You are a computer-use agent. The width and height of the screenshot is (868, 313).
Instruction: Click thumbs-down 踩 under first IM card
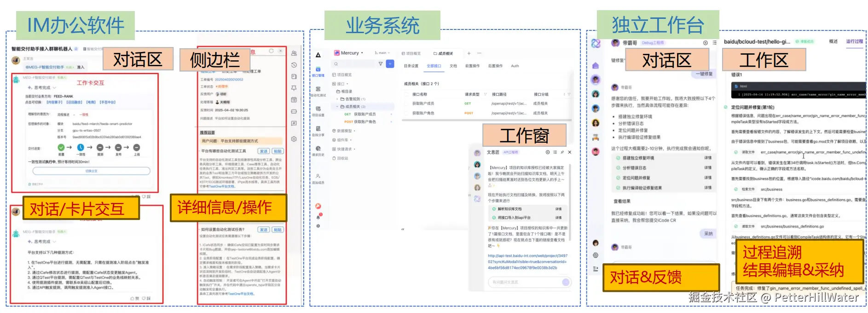pyautogui.click(x=146, y=197)
